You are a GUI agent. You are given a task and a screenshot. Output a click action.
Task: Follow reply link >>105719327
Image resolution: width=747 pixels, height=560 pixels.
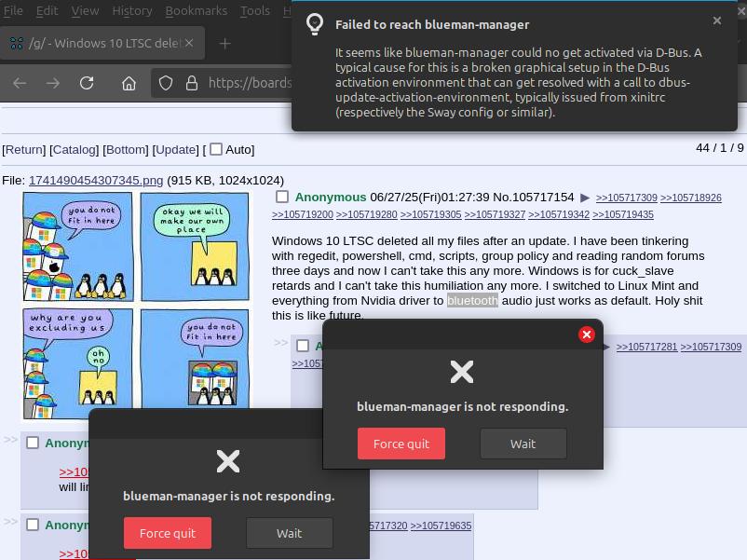[x=495, y=215]
